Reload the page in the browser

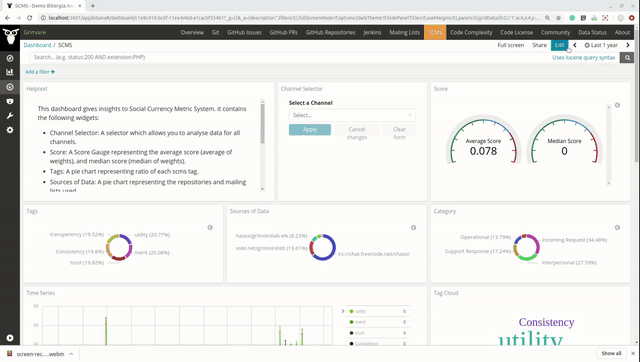point(29,18)
